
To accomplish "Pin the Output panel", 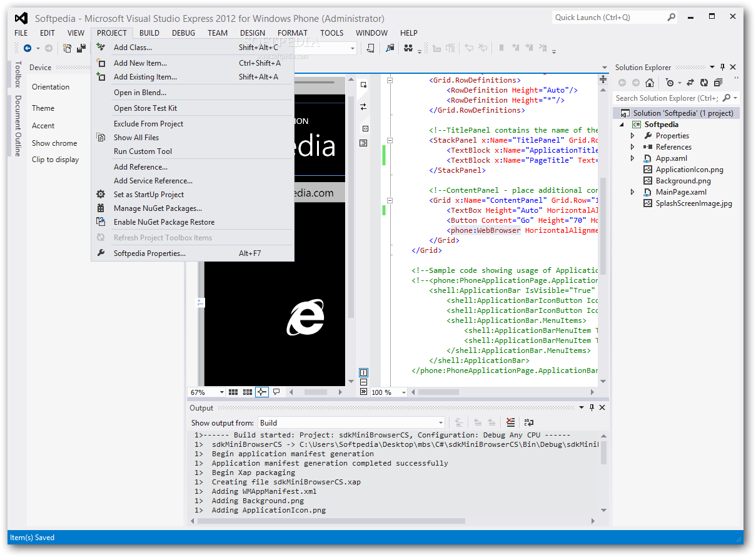I will click(592, 407).
